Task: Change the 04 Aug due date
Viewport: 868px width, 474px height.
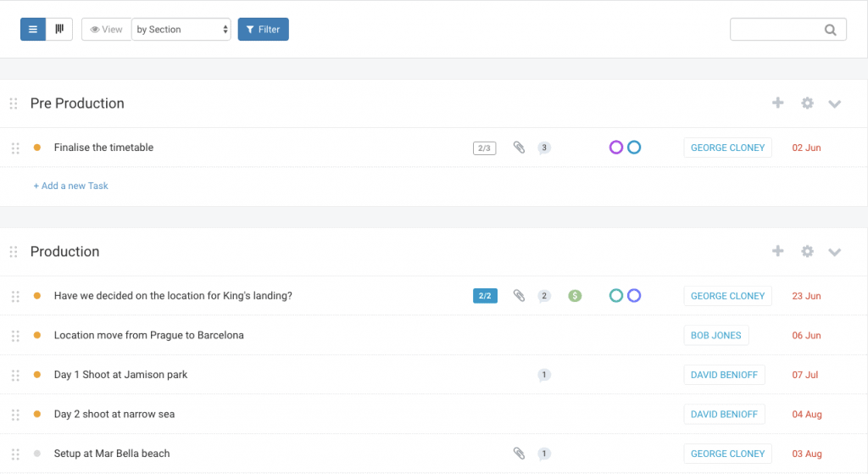Action: 807,414
